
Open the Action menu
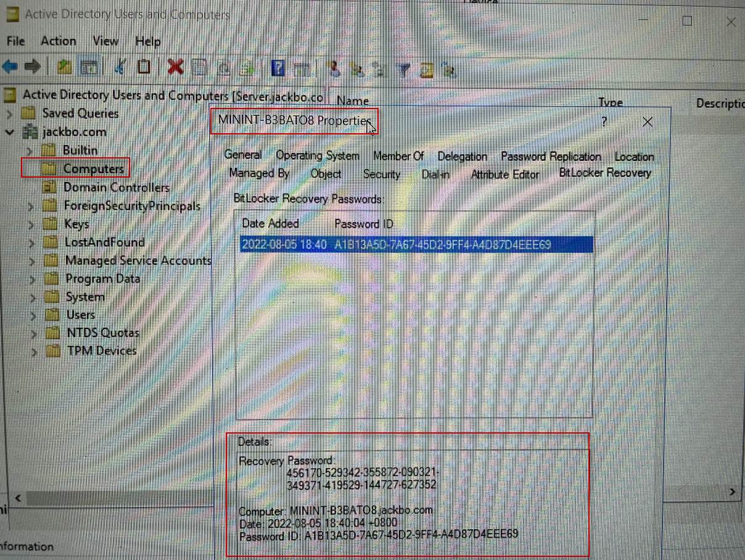pos(58,41)
